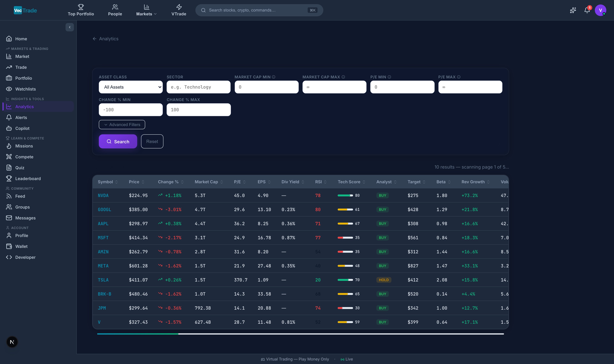Open Missions in the sidebar

[x=38, y=146]
